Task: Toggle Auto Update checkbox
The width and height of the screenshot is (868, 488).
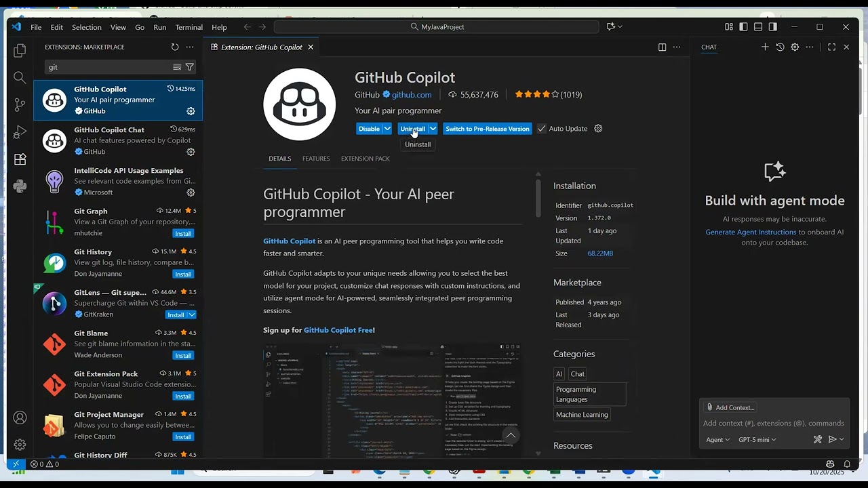Action: (541, 129)
